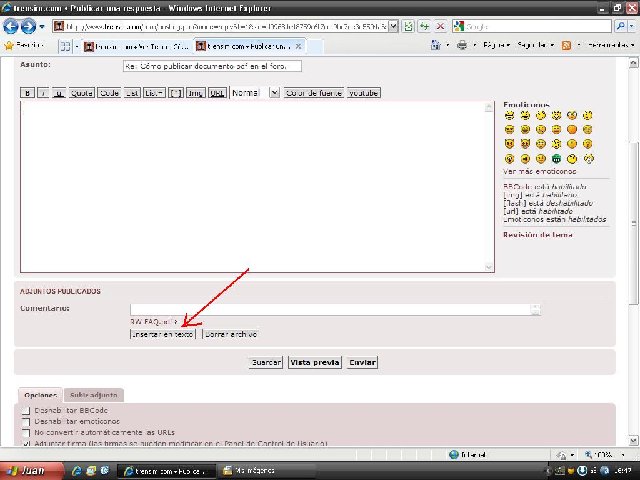Image resolution: width=640 pixels, height=480 pixels.
Task: Check the Deshabilitar emoticonos option
Action: click(x=27, y=421)
